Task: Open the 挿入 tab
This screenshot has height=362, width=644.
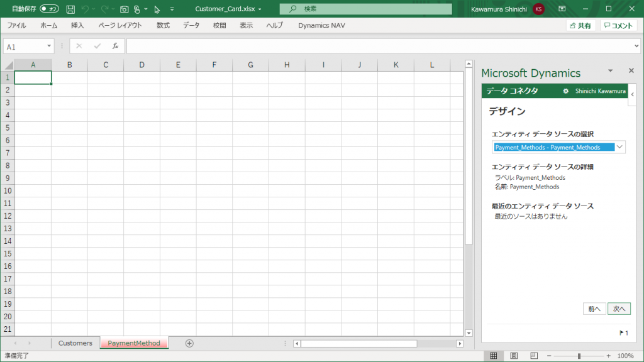Action: point(77,25)
